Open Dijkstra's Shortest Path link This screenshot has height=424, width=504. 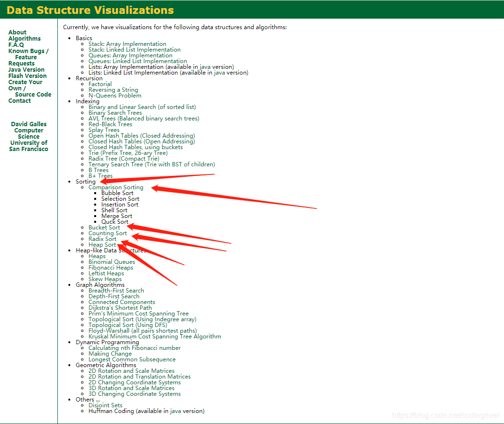pyautogui.click(x=120, y=308)
